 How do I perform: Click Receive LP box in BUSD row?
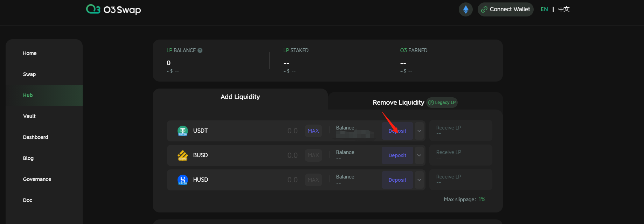tap(461, 155)
